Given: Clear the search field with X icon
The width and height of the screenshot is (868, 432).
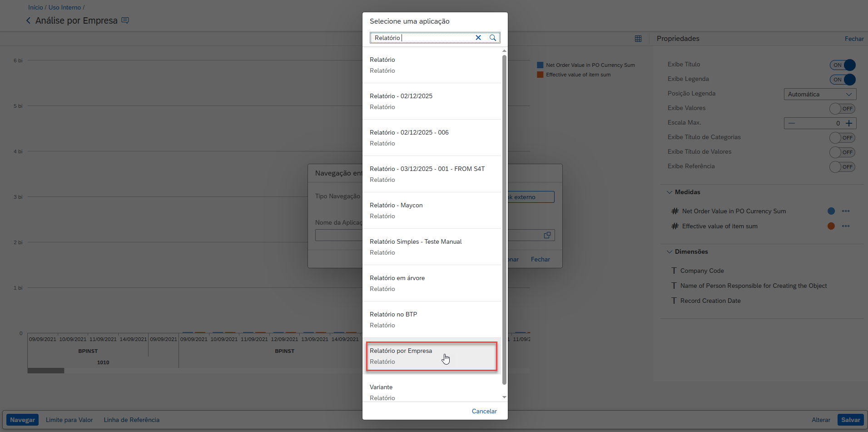Looking at the screenshot, I should [478, 38].
